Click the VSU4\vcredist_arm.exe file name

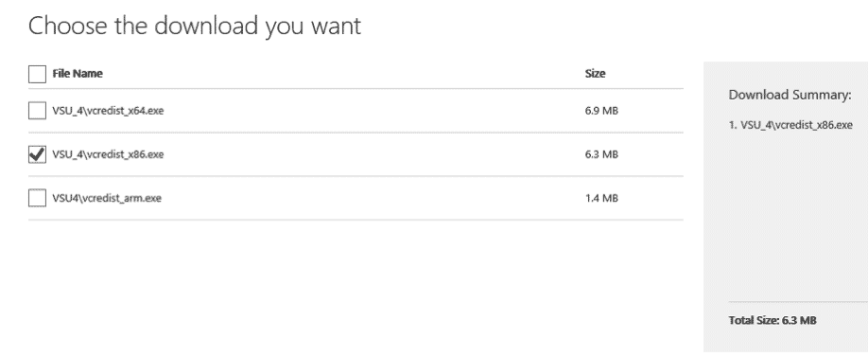tap(107, 198)
